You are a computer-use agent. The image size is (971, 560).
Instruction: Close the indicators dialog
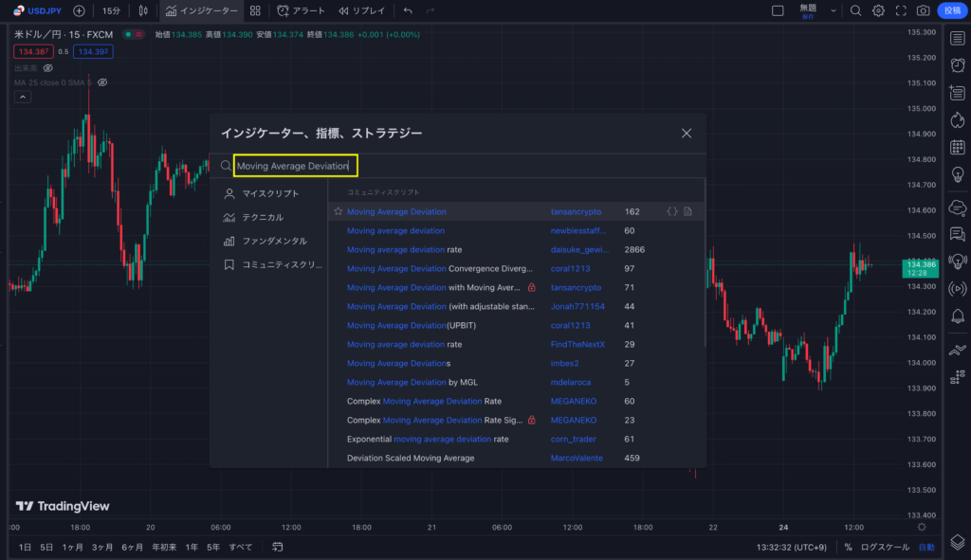687,133
